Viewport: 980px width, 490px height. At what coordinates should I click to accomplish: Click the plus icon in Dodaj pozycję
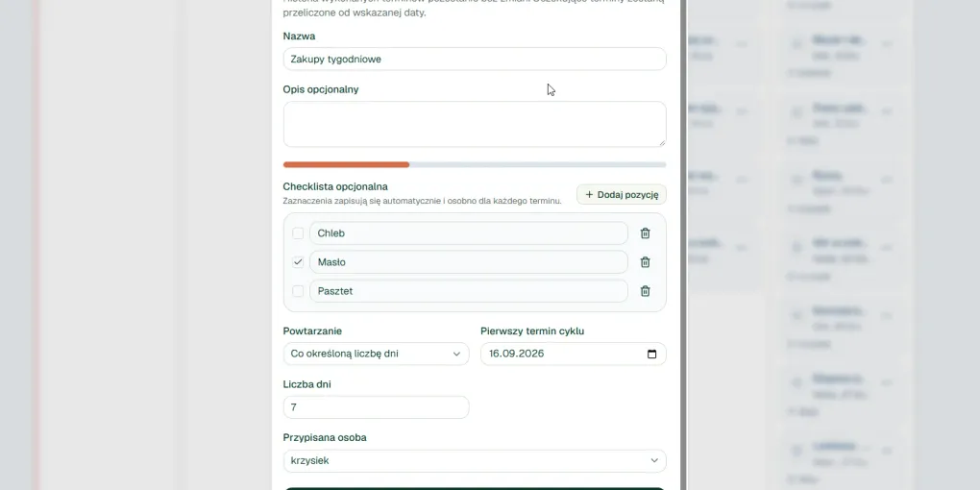(589, 194)
